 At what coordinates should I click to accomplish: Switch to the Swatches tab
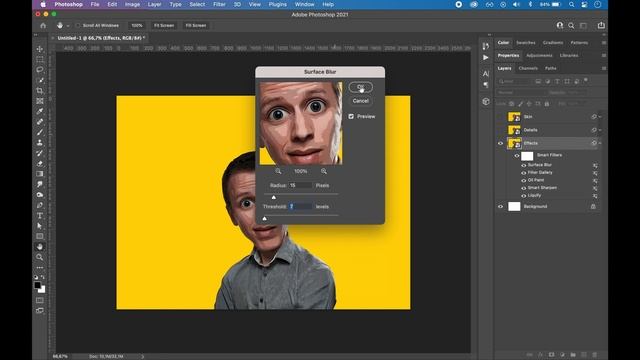526,42
